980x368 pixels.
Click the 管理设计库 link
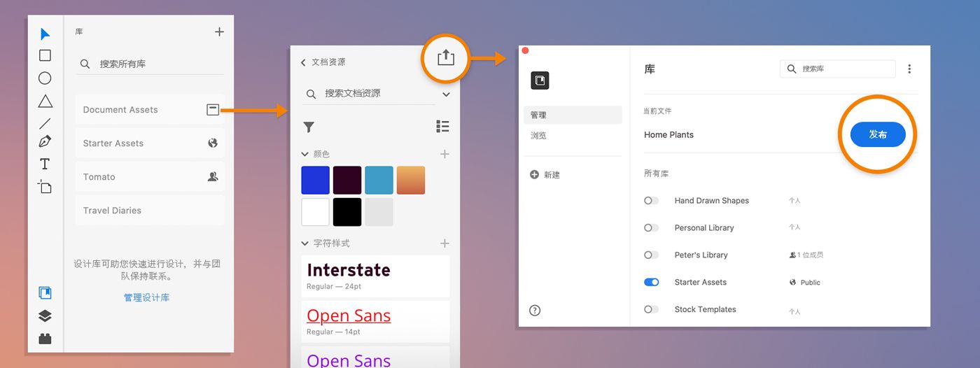[146, 297]
